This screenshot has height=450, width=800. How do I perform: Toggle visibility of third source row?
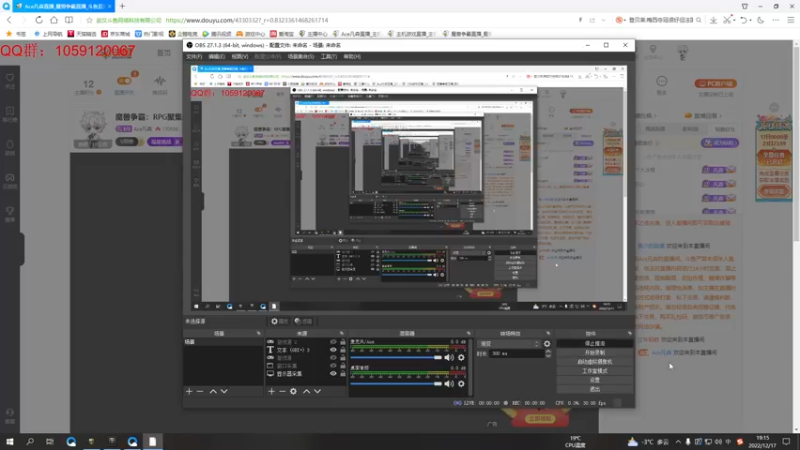[333, 358]
